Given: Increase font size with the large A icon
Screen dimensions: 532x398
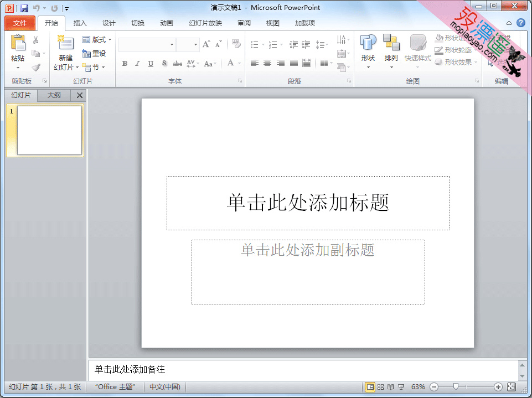Looking at the screenshot, I should pyautogui.click(x=206, y=44).
